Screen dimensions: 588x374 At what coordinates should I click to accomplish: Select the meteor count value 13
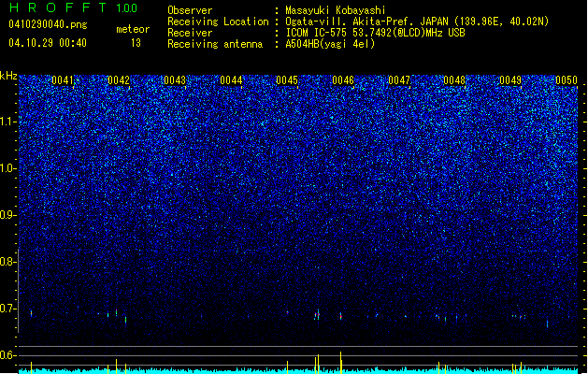click(x=136, y=43)
